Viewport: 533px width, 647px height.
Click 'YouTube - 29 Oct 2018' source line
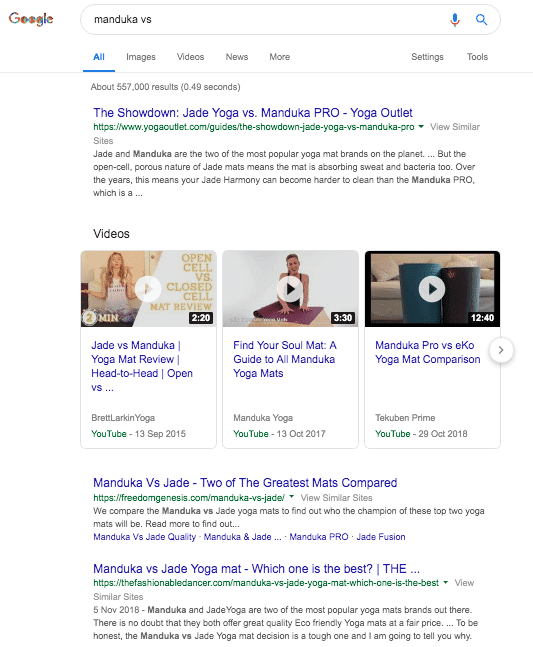(421, 434)
